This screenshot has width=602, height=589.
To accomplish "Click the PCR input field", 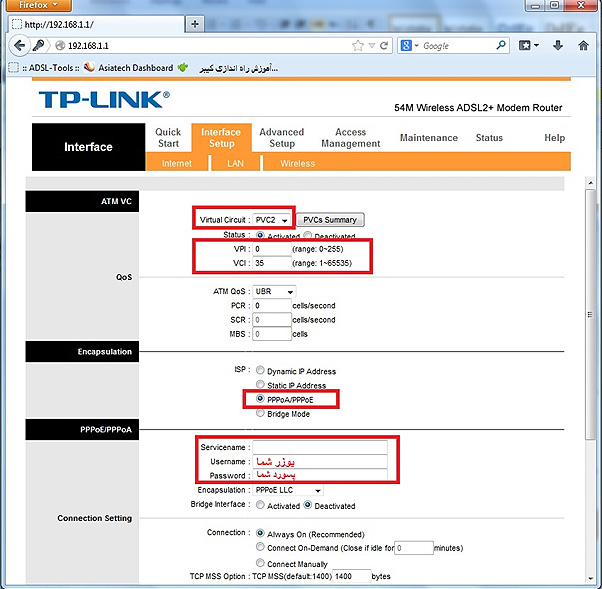I will point(272,306).
